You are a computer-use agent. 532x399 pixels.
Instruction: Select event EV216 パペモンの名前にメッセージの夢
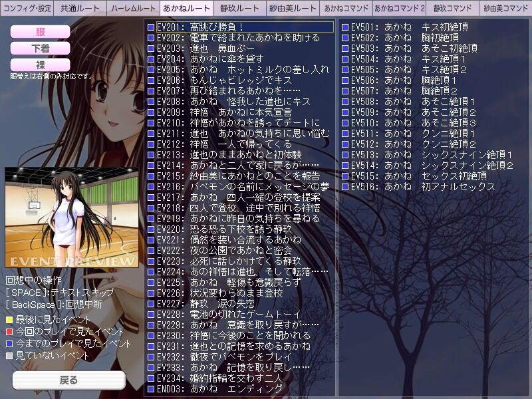pos(243,187)
